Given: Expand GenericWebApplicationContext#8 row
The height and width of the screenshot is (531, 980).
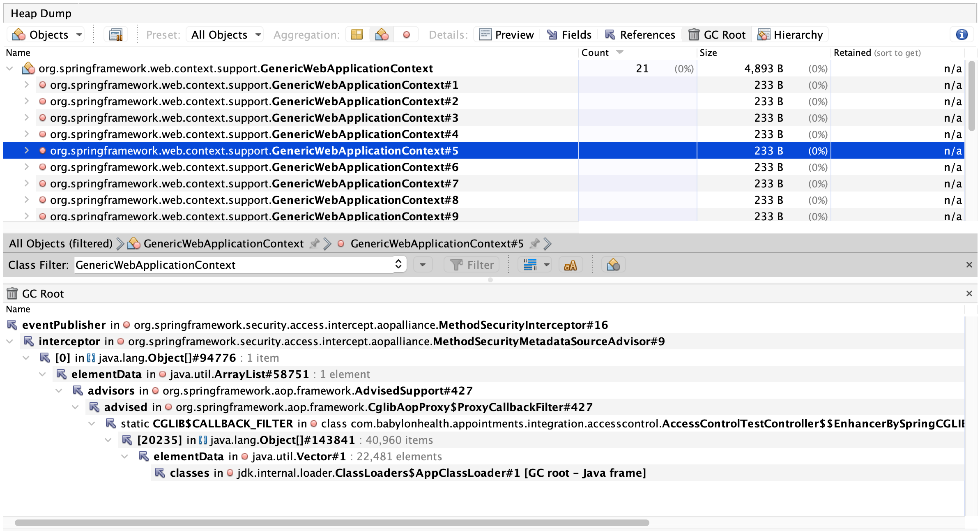Looking at the screenshot, I should [26, 200].
